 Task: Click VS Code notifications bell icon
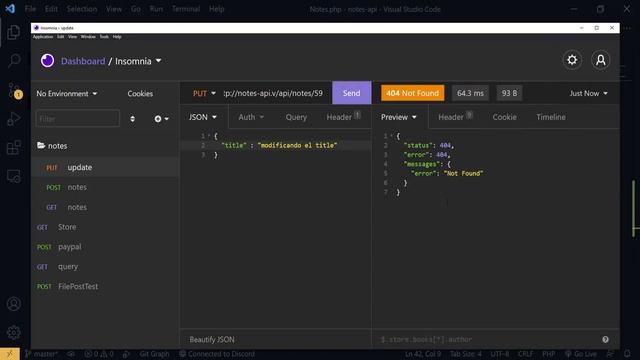(627, 354)
